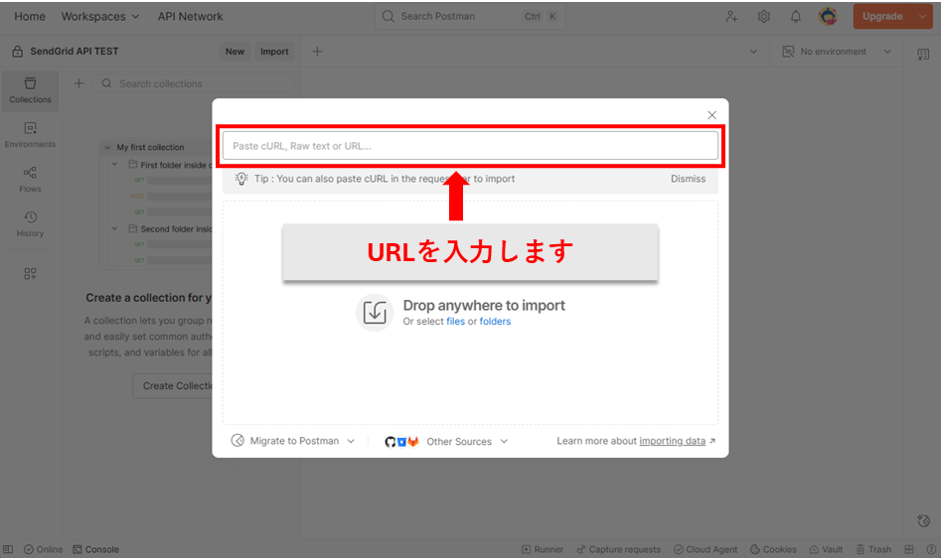
Task: Open the help icon in status bar
Action: click(x=931, y=549)
